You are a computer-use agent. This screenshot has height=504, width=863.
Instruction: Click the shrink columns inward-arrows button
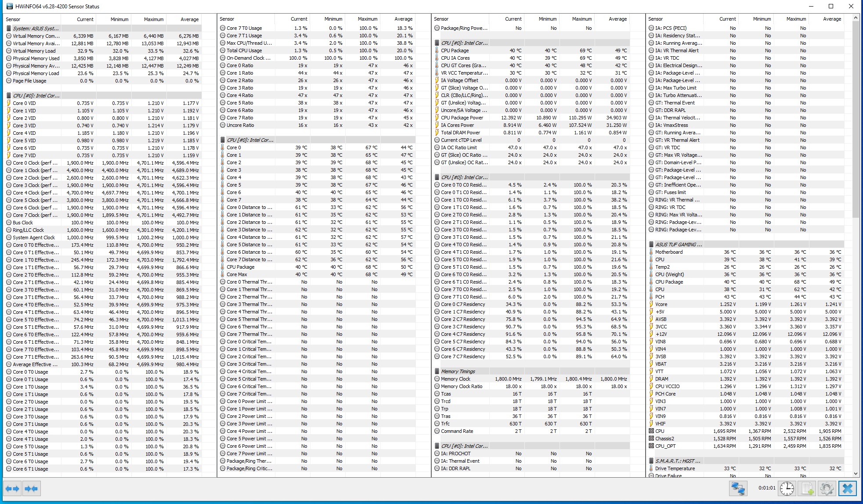tap(31, 489)
